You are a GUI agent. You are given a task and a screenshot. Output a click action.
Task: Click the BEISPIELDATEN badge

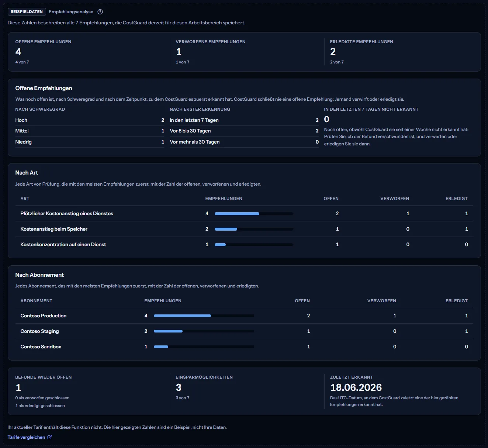pos(27,12)
